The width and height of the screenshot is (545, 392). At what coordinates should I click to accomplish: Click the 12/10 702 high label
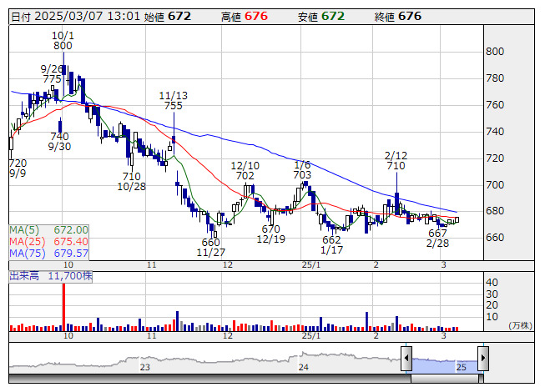[x=245, y=171]
